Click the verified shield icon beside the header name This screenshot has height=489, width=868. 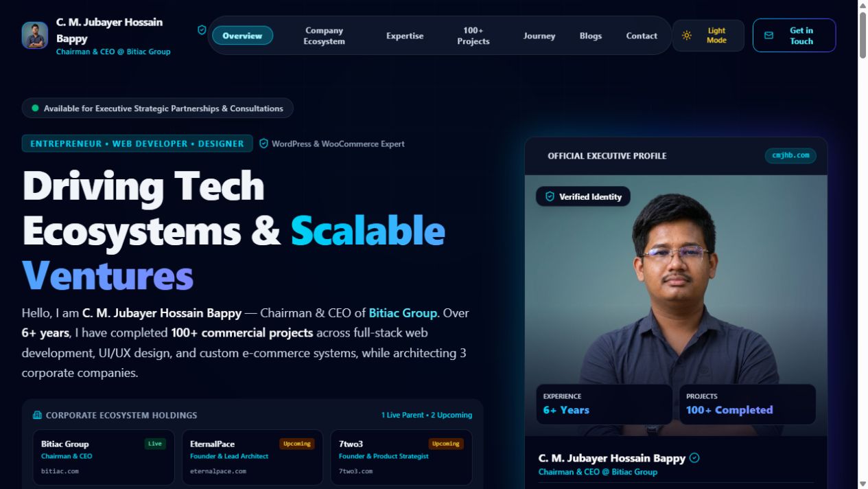point(202,30)
